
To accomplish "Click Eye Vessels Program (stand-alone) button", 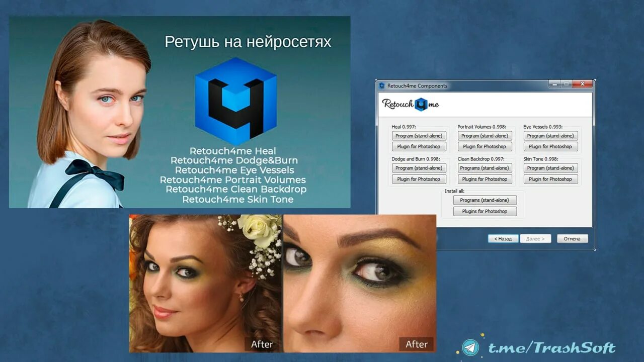I will coord(550,136).
